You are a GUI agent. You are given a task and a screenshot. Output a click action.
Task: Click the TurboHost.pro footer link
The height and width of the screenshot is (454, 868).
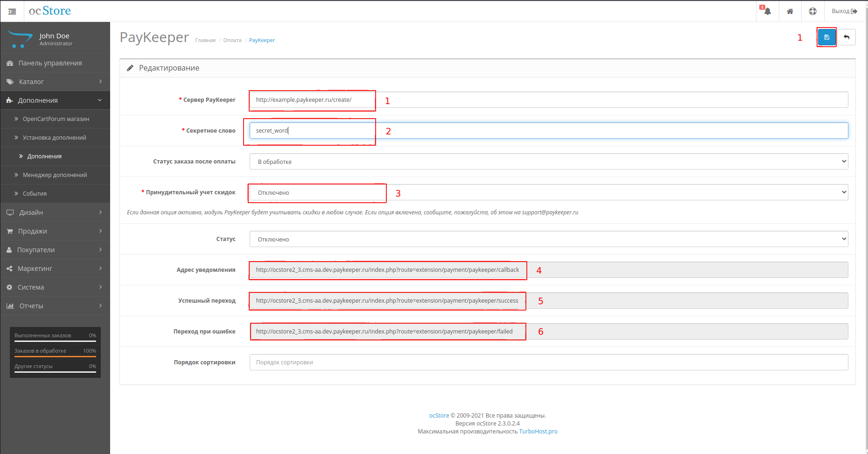[538, 432]
